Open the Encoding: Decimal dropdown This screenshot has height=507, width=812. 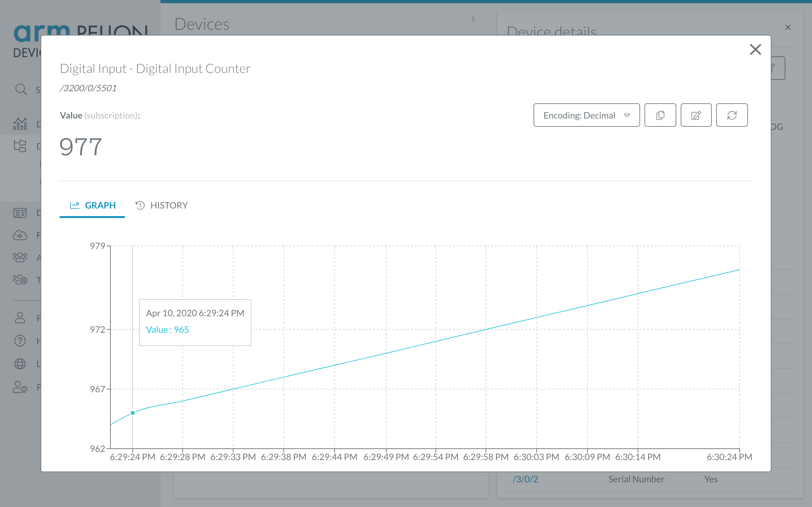click(586, 115)
